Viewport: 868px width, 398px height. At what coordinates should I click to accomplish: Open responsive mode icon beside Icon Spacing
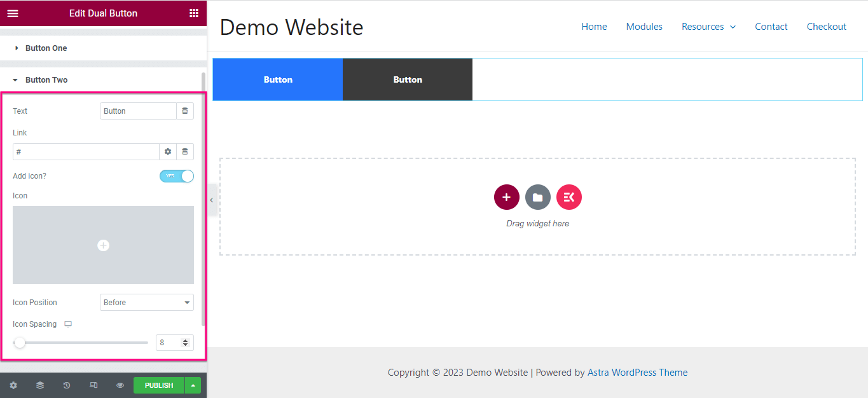coord(68,324)
